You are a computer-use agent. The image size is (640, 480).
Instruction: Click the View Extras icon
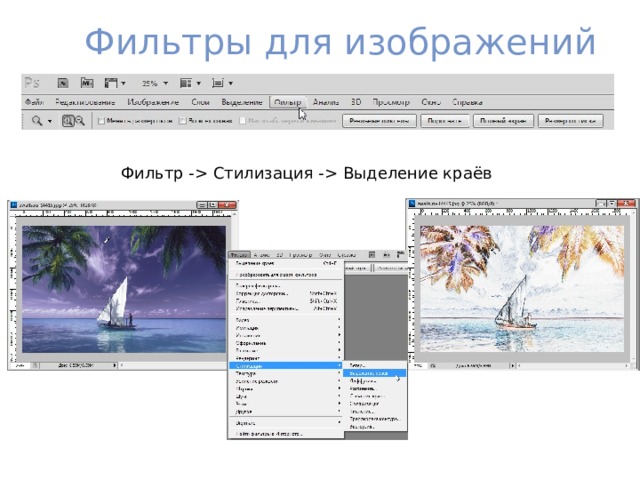pos(111,83)
